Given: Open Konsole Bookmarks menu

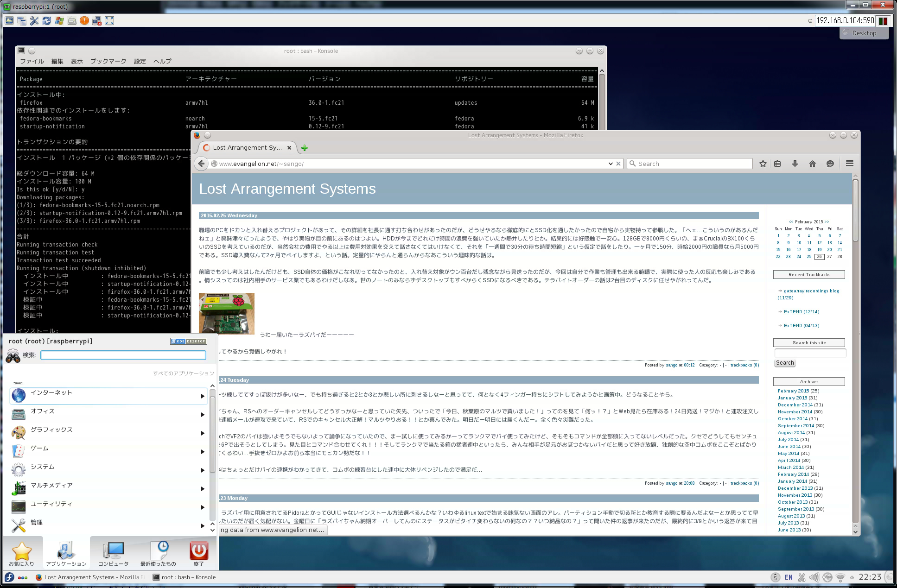Looking at the screenshot, I should tap(108, 61).
